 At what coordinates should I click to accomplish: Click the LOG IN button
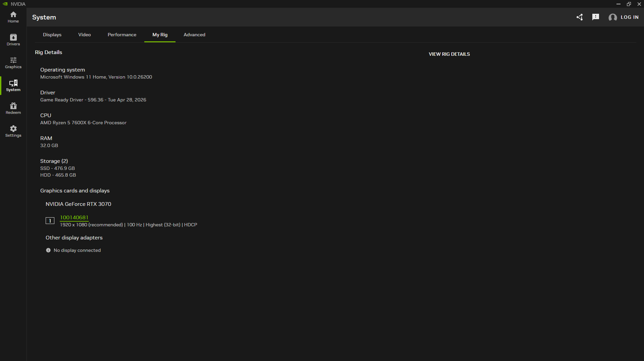pyautogui.click(x=630, y=17)
